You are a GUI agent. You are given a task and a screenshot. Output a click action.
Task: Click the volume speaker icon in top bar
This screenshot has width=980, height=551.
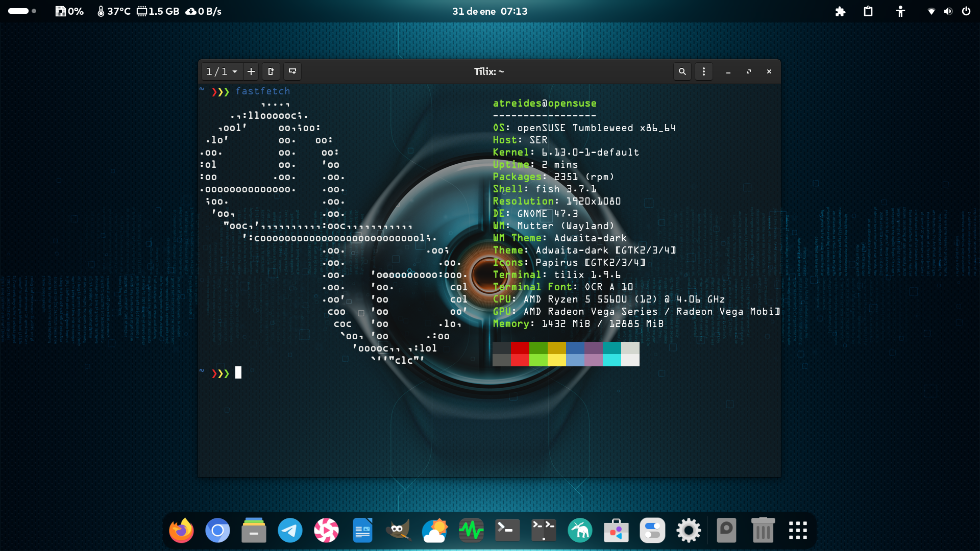tap(948, 11)
